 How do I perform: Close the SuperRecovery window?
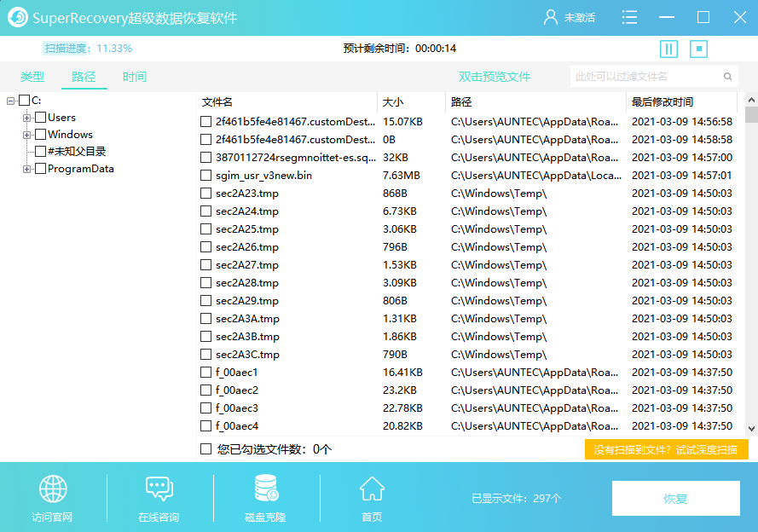tap(739, 17)
